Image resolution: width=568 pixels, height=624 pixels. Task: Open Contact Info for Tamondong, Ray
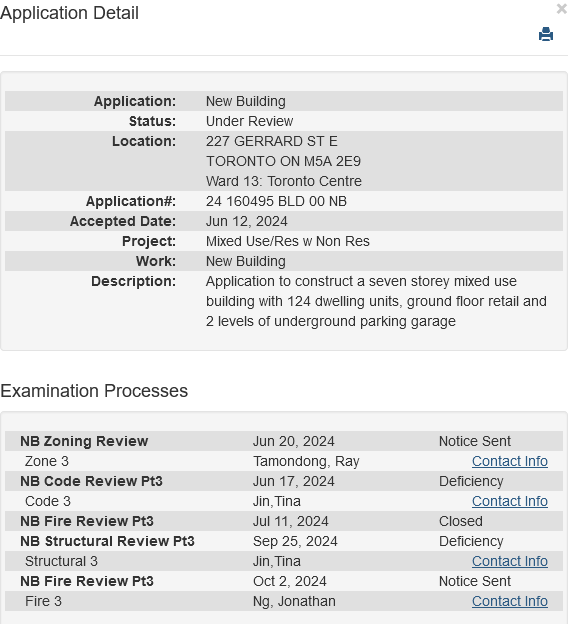click(x=509, y=461)
